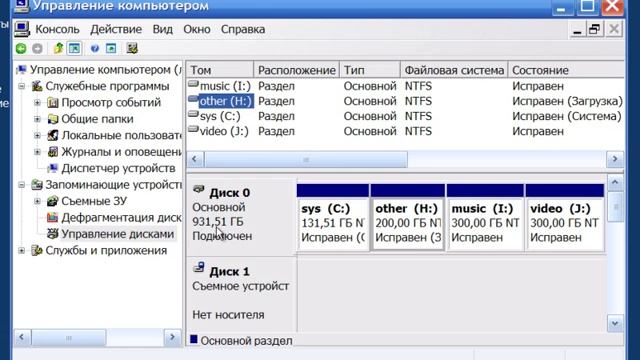This screenshot has height=360, width=640.
Task: Click the Журналы и оповещения icon
Action: [x=53, y=152]
